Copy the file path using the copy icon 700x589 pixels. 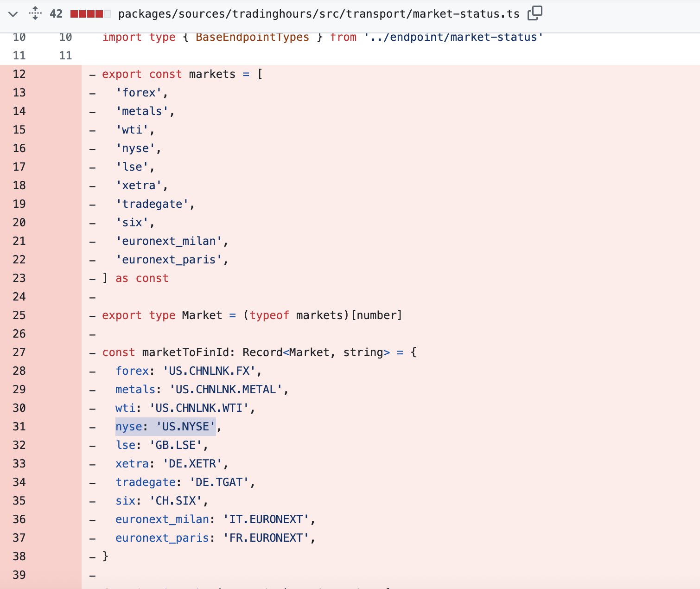(535, 13)
